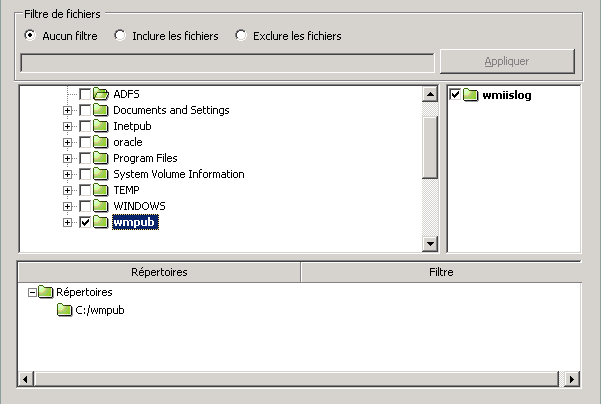Click the Répertoires root folder icon

(46, 292)
